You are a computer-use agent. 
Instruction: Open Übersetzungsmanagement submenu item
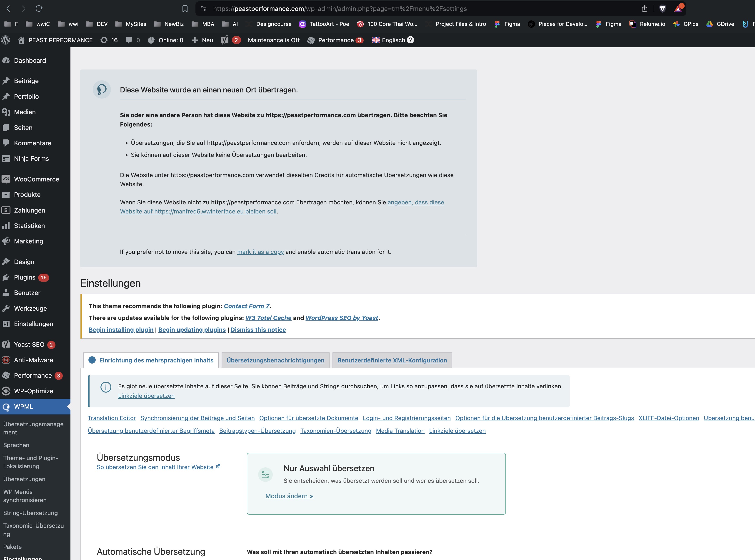tap(33, 428)
